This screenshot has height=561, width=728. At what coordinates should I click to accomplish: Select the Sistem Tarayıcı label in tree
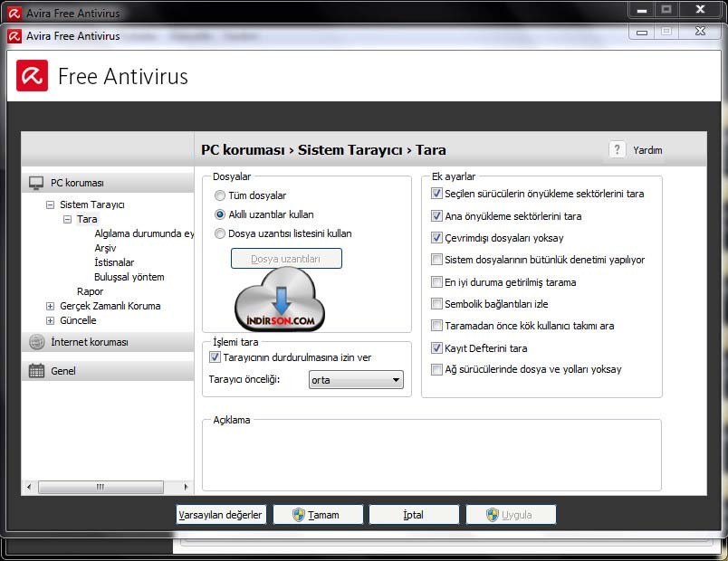[92, 204]
